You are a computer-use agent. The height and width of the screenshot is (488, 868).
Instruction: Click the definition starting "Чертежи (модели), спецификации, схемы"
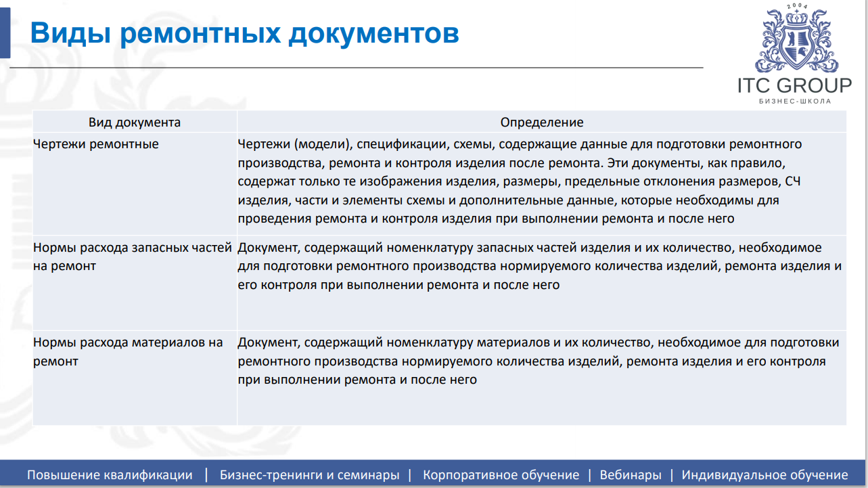[542, 184]
